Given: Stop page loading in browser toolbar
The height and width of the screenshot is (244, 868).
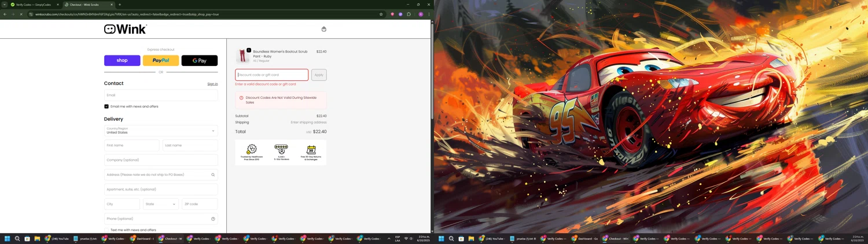Looking at the screenshot, I should click(21, 14).
